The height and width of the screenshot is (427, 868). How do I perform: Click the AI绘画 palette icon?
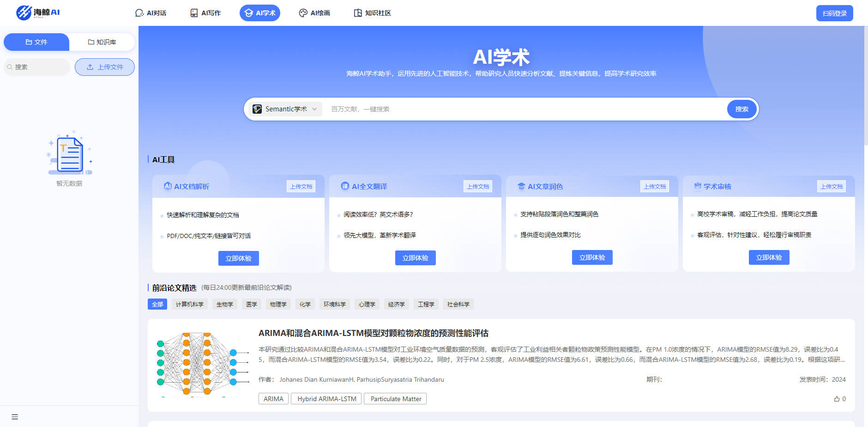click(x=303, y=13)
